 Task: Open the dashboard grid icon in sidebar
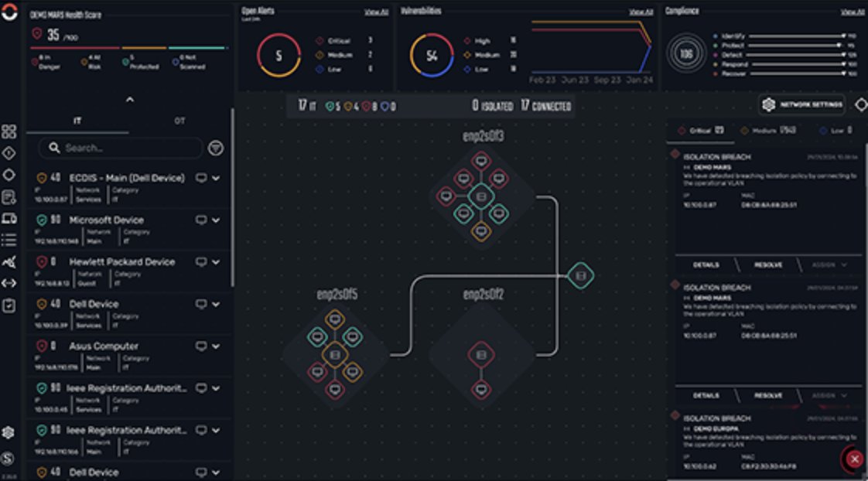point(9,131)
